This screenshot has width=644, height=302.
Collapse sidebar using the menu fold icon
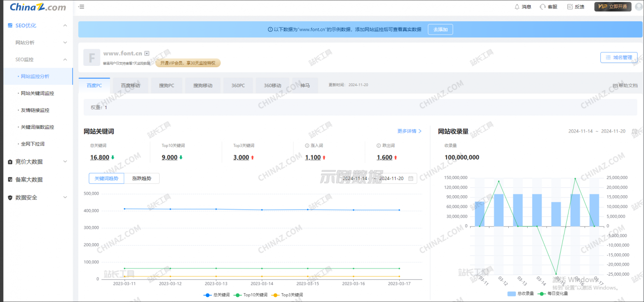click(81, 7)
